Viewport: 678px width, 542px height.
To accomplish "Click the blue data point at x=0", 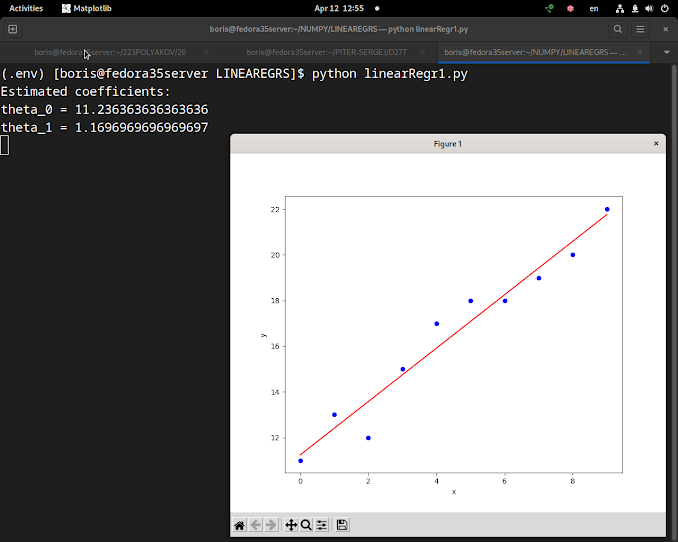I will (301, 461).
